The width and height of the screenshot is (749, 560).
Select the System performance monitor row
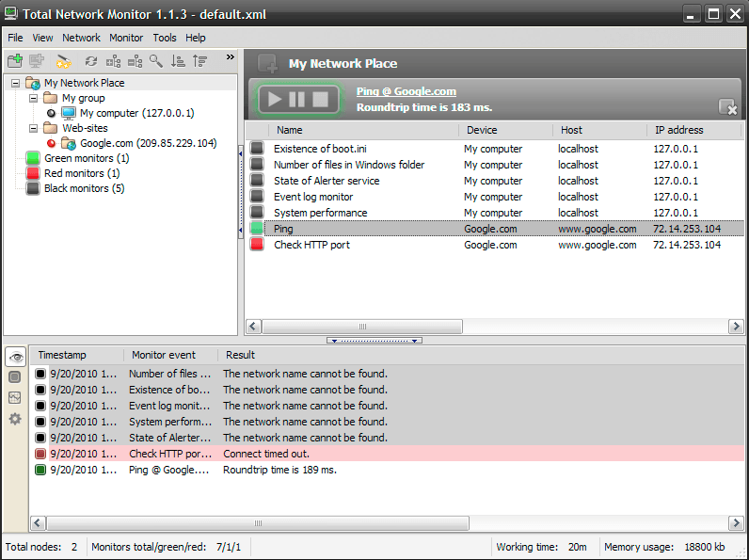click(495, 213)
